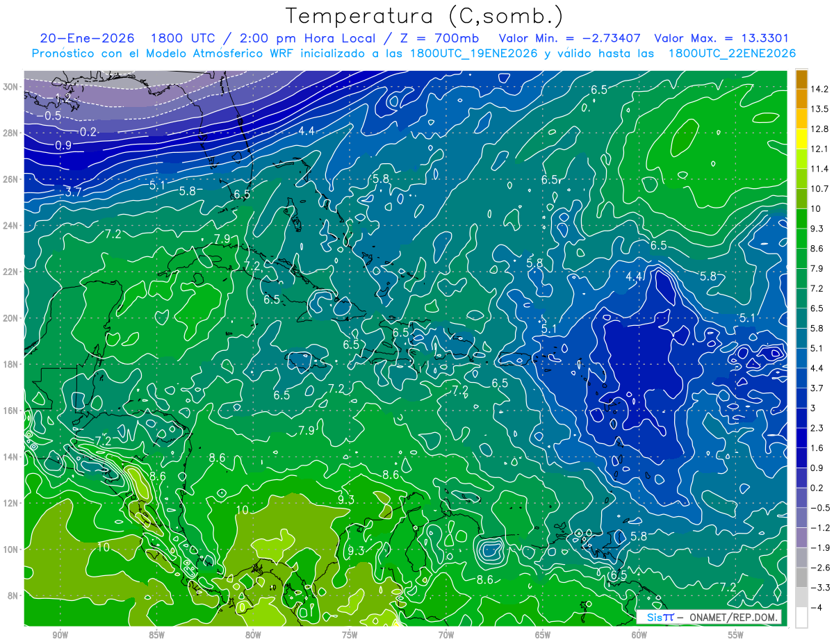Click valid-until time '1800UTC_22ENE2026'
The height and width of the screenshot is (644, 834).
(x=732, y=53)
